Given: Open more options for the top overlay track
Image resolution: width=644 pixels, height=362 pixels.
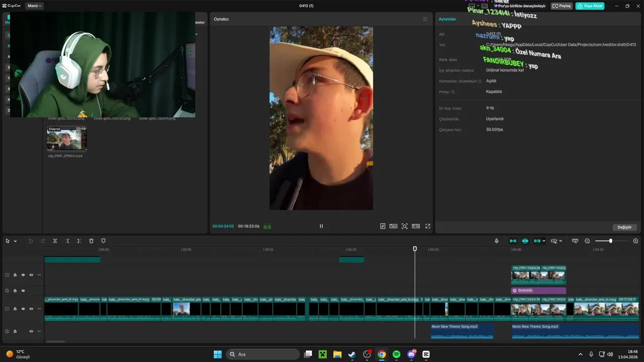Looking at the screenshot, I should (39, 275).
